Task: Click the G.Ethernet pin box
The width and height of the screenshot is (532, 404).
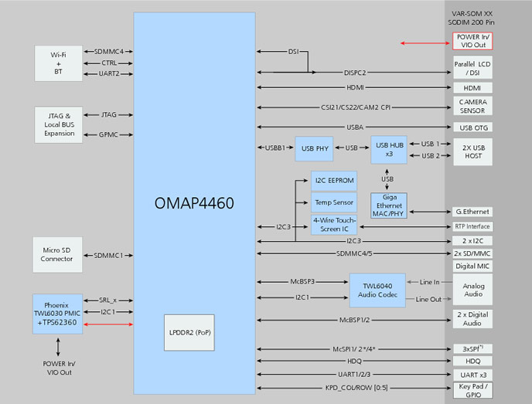Action: point(472,212)
